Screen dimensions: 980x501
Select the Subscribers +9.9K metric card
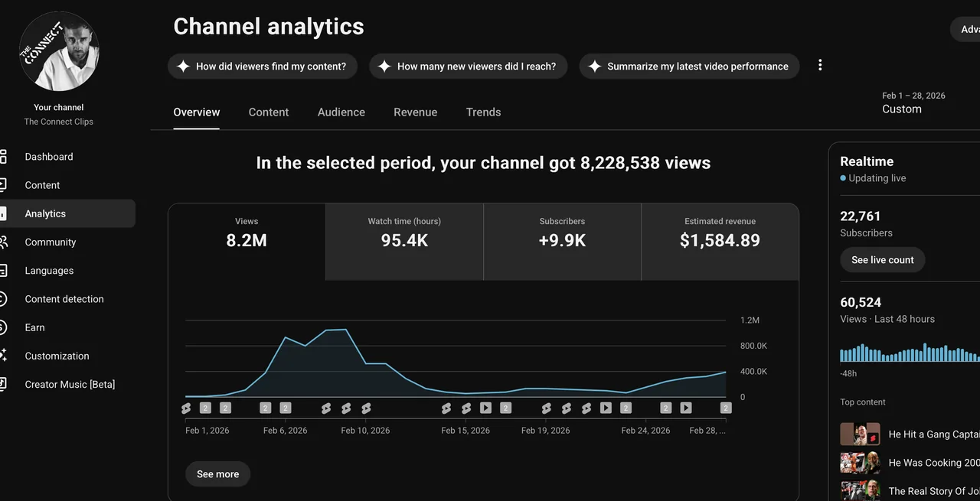coord(562,242)
